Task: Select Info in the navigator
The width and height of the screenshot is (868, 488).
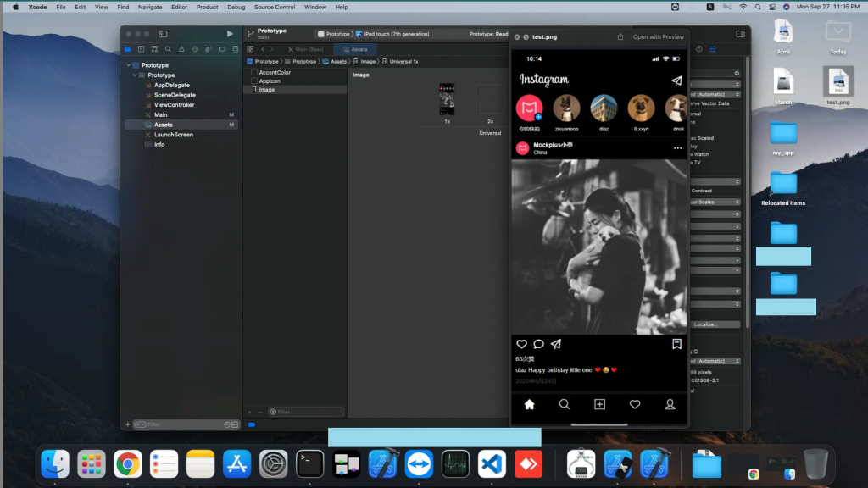Action: click(159, 145)
